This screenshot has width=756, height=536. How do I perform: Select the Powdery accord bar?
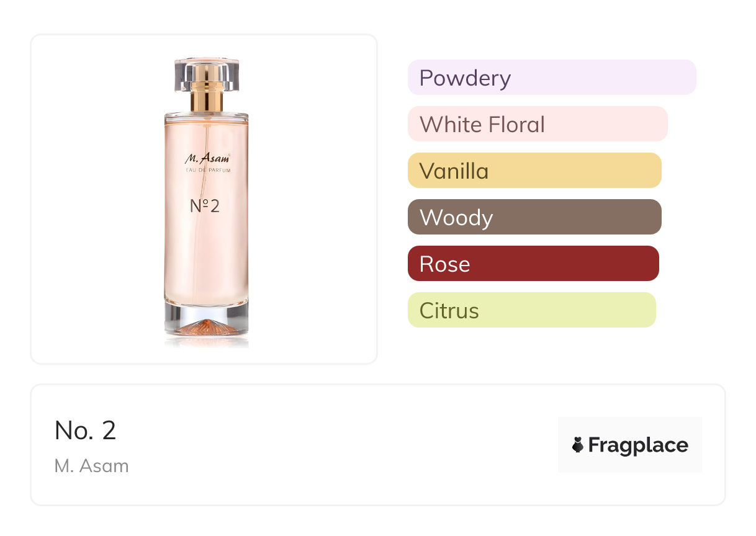coord(551,78)
